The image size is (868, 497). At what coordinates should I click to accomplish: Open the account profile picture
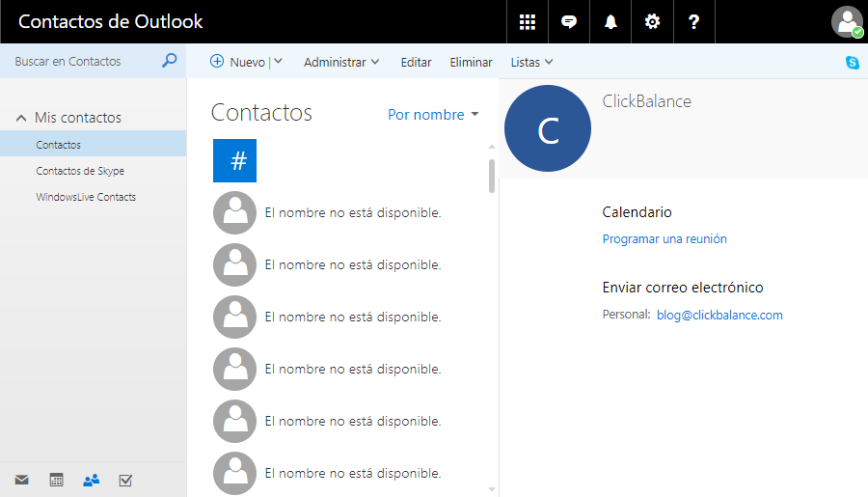[847, 21]
